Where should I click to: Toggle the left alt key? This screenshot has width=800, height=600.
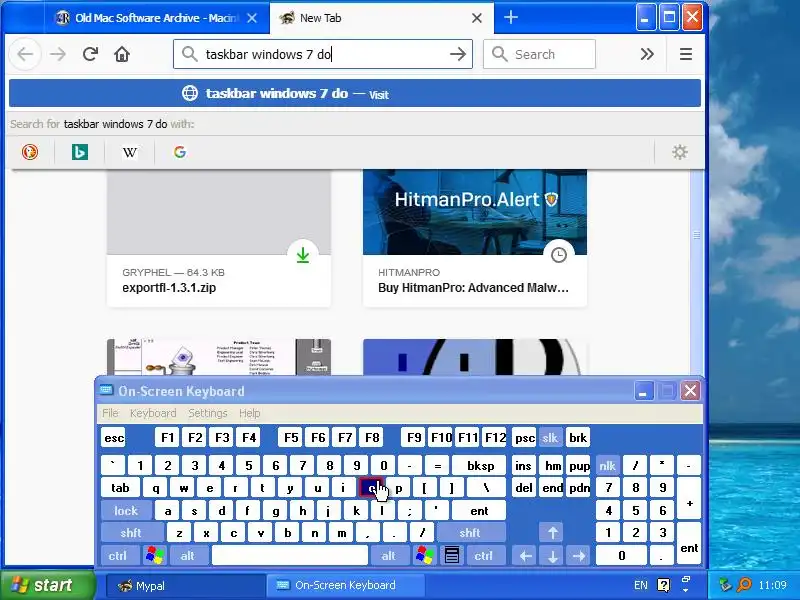tap(188, 555)
